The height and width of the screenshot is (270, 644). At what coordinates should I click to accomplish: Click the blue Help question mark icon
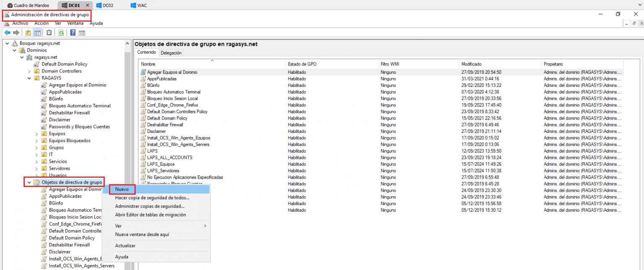(x=73, y=33)
